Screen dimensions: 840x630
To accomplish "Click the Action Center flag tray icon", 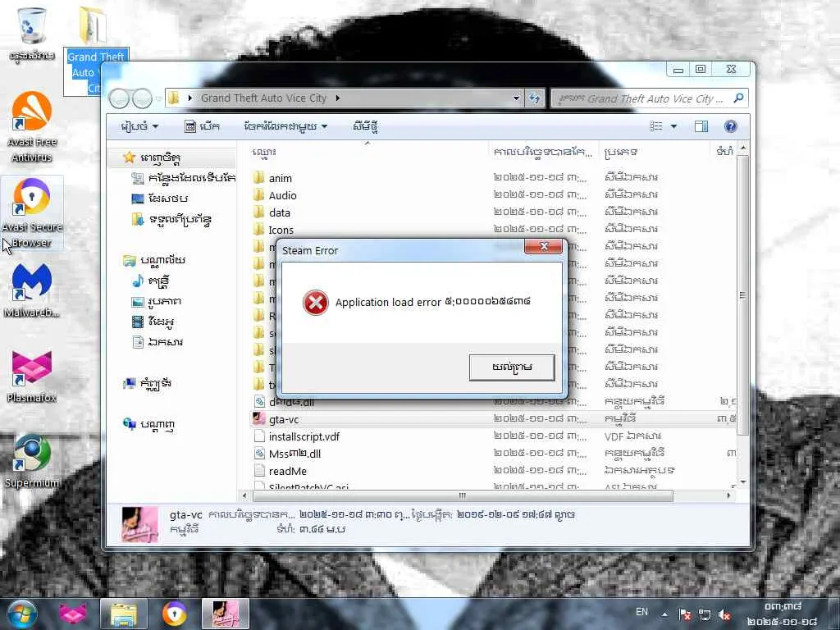I will [684, 615].
